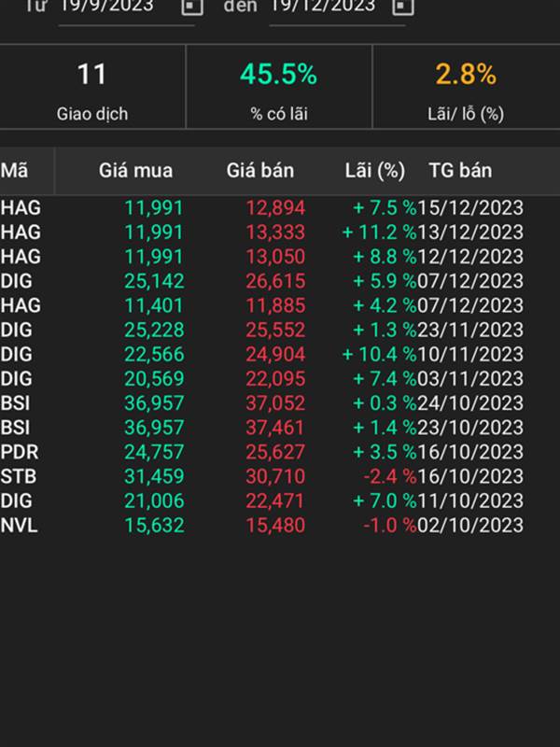This screenshot has height=747, width=560.
Task: Select the HAG row sold 15/12/2023
Action: (x=280, y=207)
